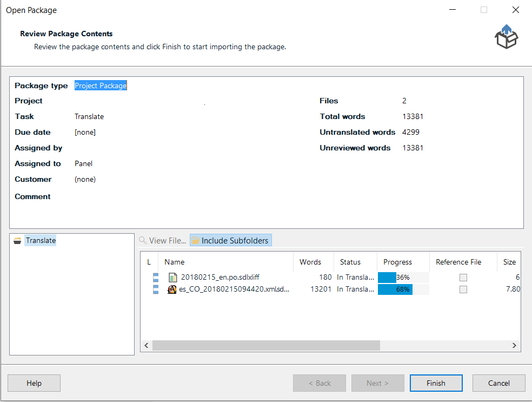Click the file icon of es_CO_20180215094420.xml
The width and height of the screenshot is (532, 402).
click(172, 289)
